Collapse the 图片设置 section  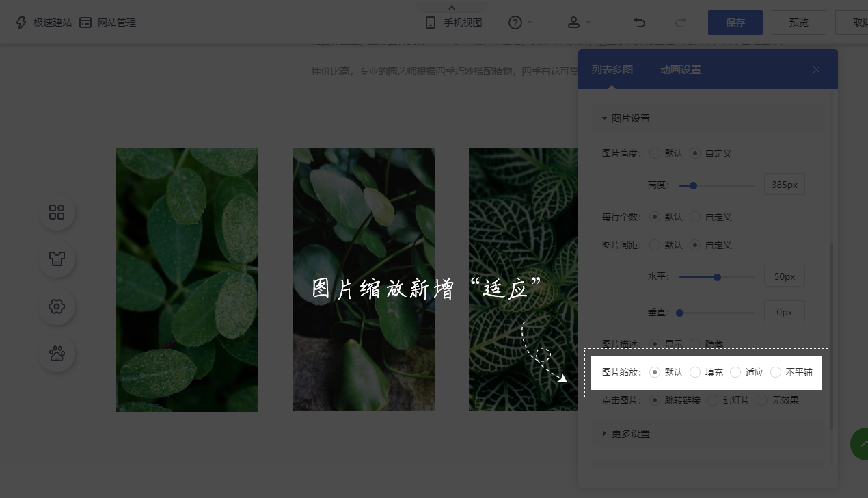point(707,118)
